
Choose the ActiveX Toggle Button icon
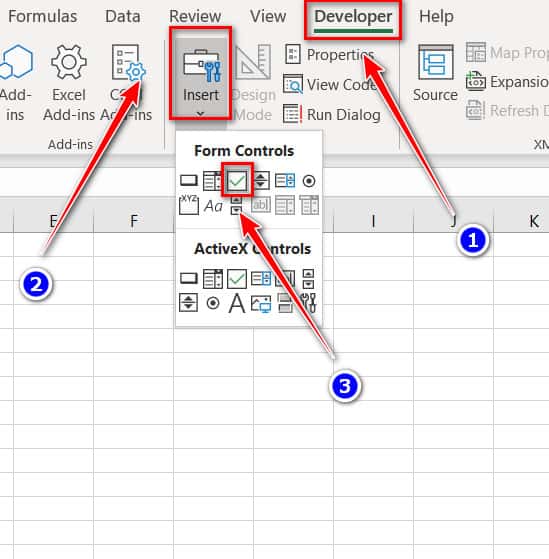click(x=285, y=303)
